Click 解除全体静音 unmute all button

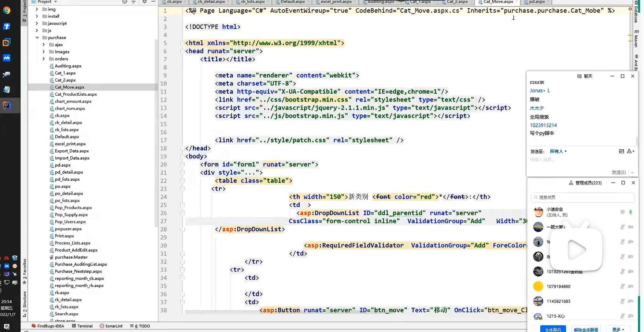pyautogui.click(x=586, y=329)
